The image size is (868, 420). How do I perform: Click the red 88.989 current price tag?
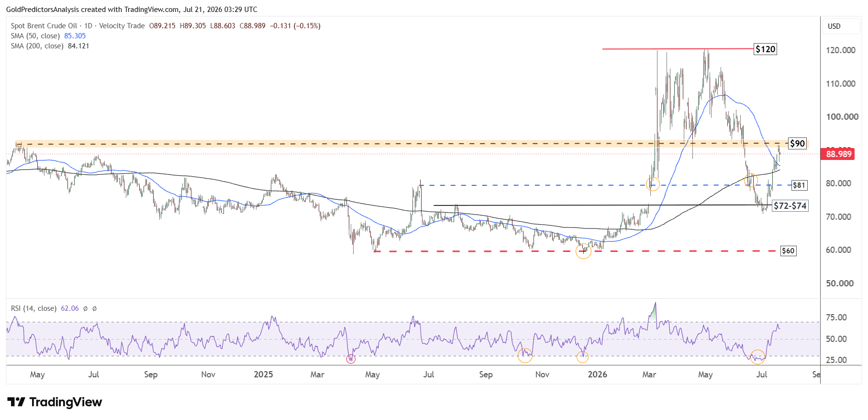click(839, 154)
